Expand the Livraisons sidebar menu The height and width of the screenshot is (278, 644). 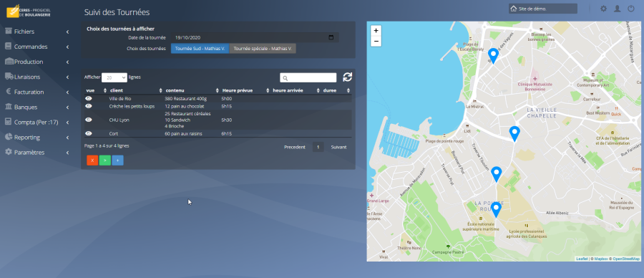pos(37,77)
